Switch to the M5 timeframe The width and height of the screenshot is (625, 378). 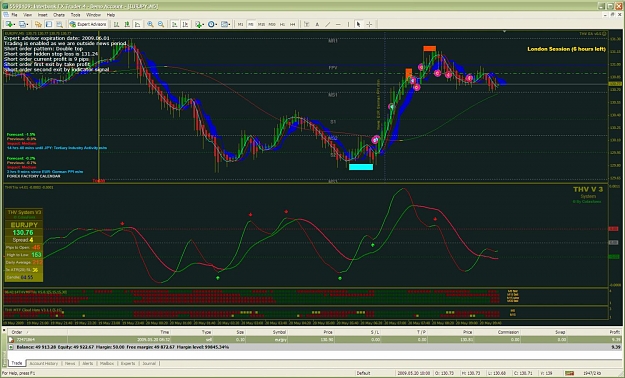tap(251, 24)
